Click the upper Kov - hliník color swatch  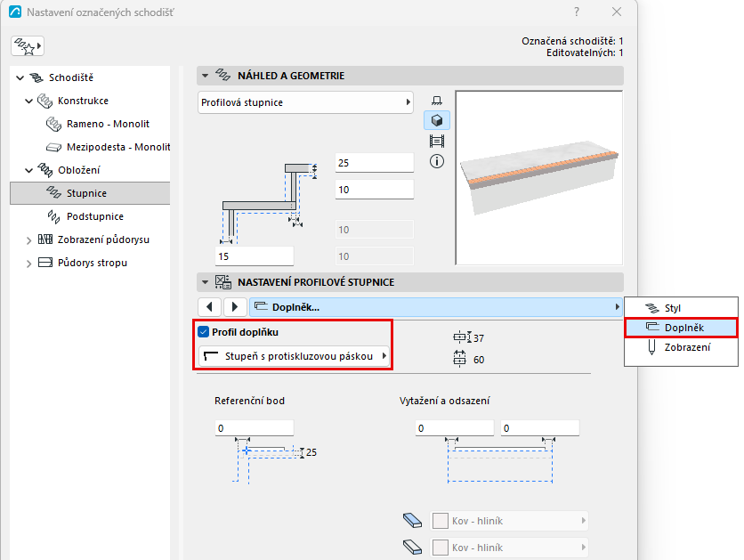441,521
